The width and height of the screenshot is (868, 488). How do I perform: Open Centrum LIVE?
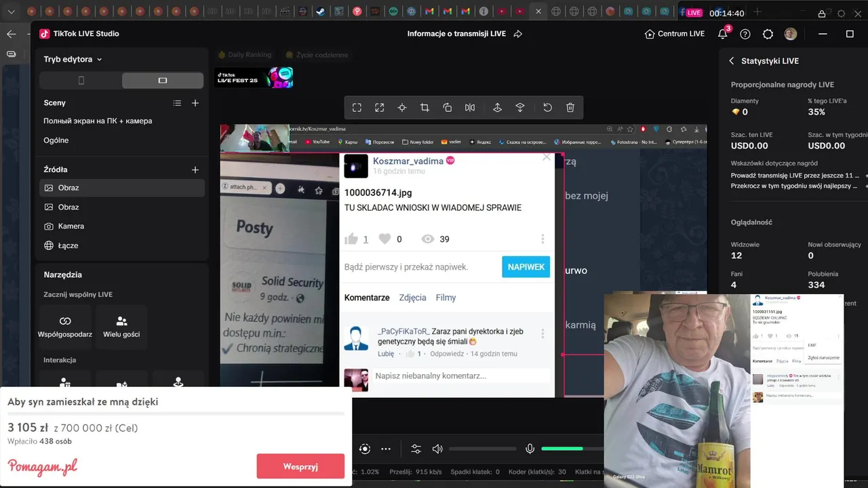[x=675, y=34]
